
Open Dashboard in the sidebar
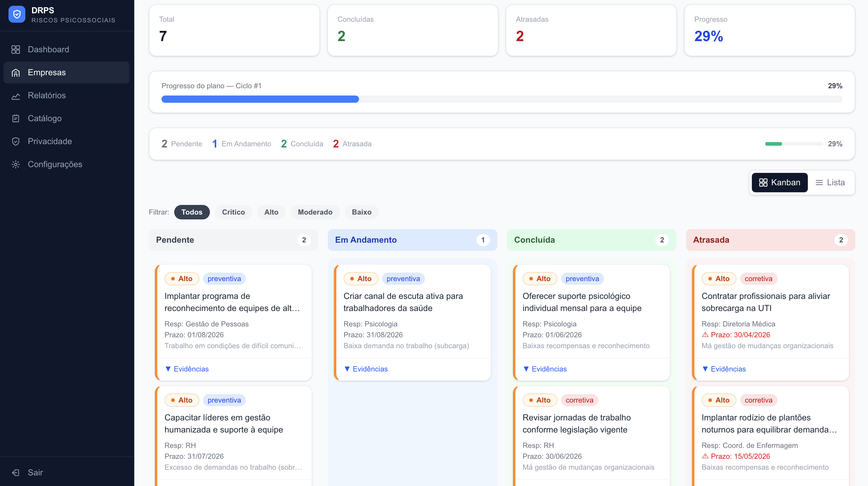click(x=66, y=50)
